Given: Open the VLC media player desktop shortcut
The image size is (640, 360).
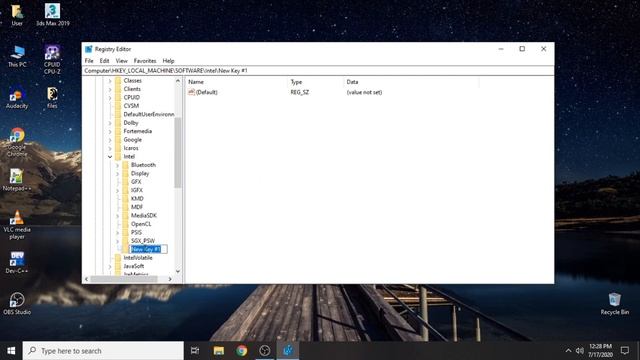Looking at the screenshot, I should (x=17, y=225).
